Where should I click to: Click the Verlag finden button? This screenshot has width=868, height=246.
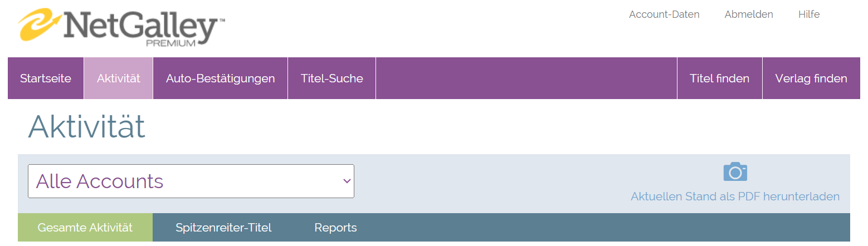pos(811,78)
